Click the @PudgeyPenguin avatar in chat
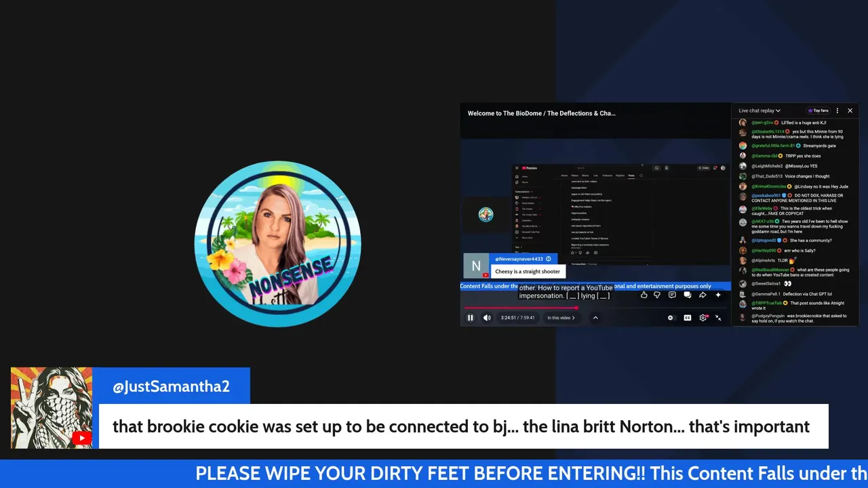Viewport: 868px width, 488px height. [x=743, y=317]
